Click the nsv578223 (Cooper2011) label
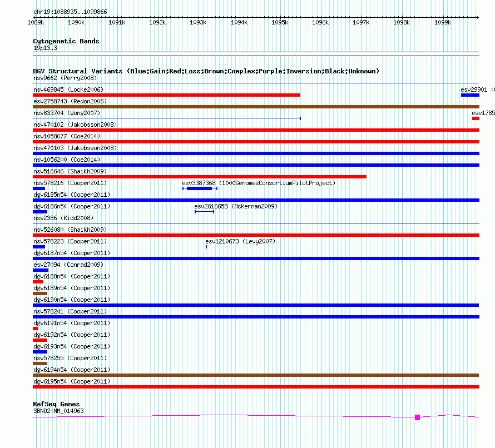 (x=70, y=241)
